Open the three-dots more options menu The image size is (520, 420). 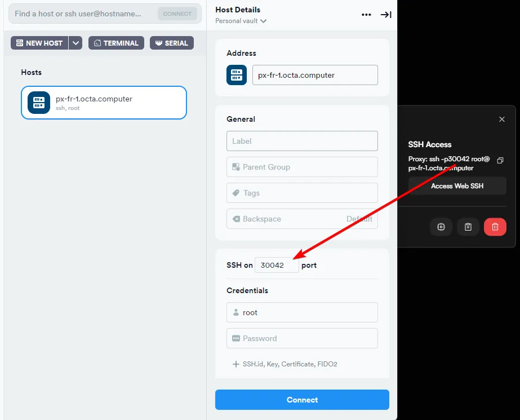(x=366, y=15)
